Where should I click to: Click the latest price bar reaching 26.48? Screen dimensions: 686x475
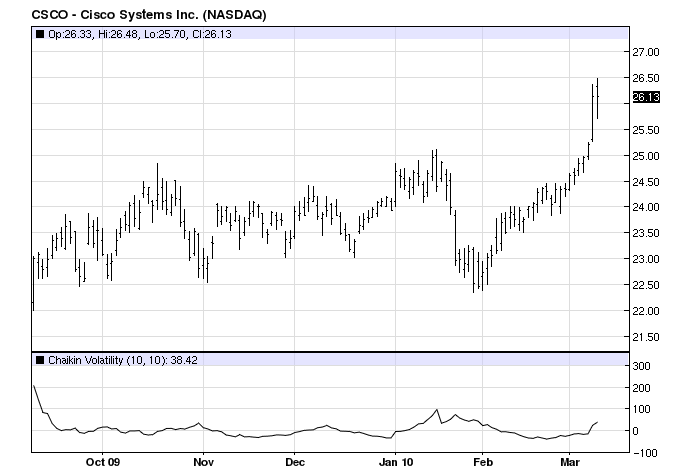coord(598,98)
